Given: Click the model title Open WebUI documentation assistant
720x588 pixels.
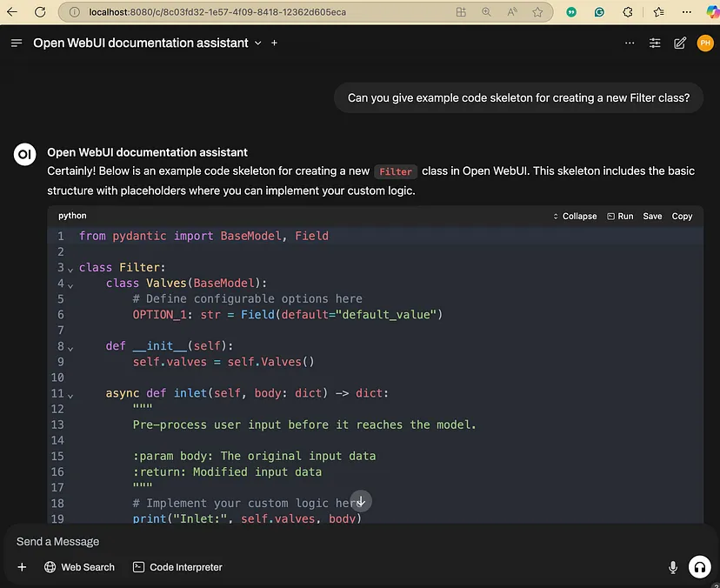Looking at the screenshot, I should (141, 43).
